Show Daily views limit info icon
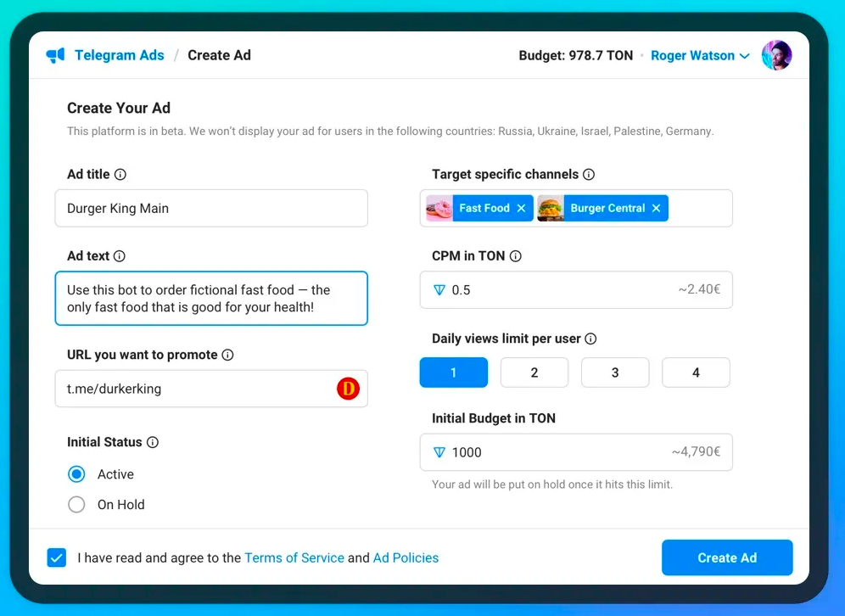This screenshot has width=845, height=616. coord(591,339)
